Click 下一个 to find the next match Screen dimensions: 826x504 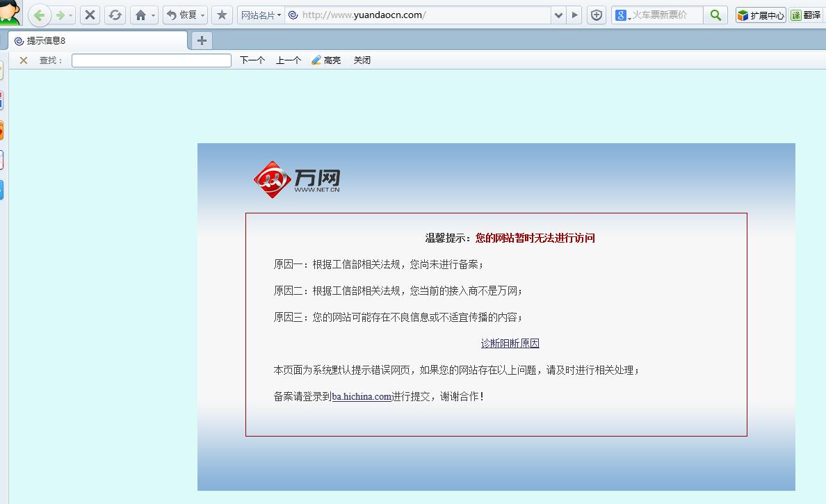point(252,60)
